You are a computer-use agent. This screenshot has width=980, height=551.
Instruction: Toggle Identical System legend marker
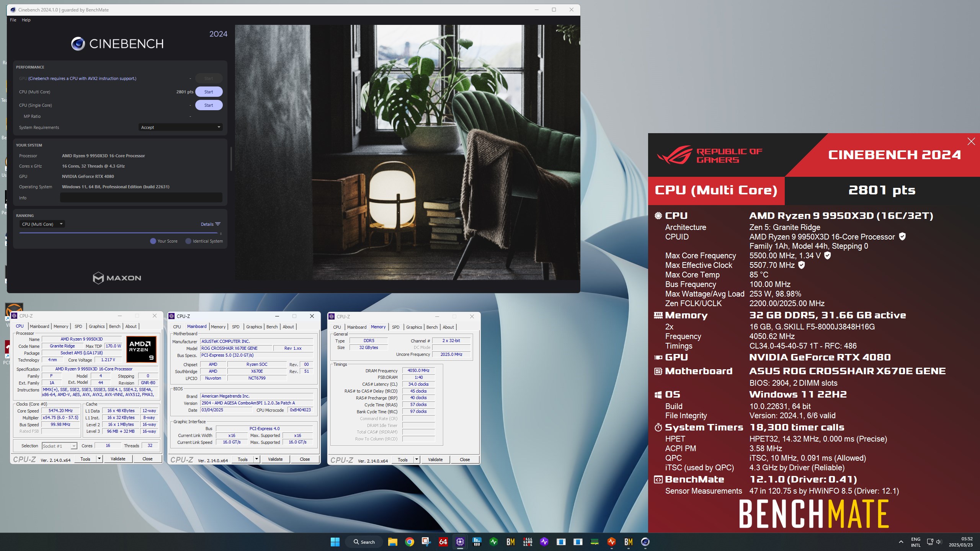pos(188,241)
